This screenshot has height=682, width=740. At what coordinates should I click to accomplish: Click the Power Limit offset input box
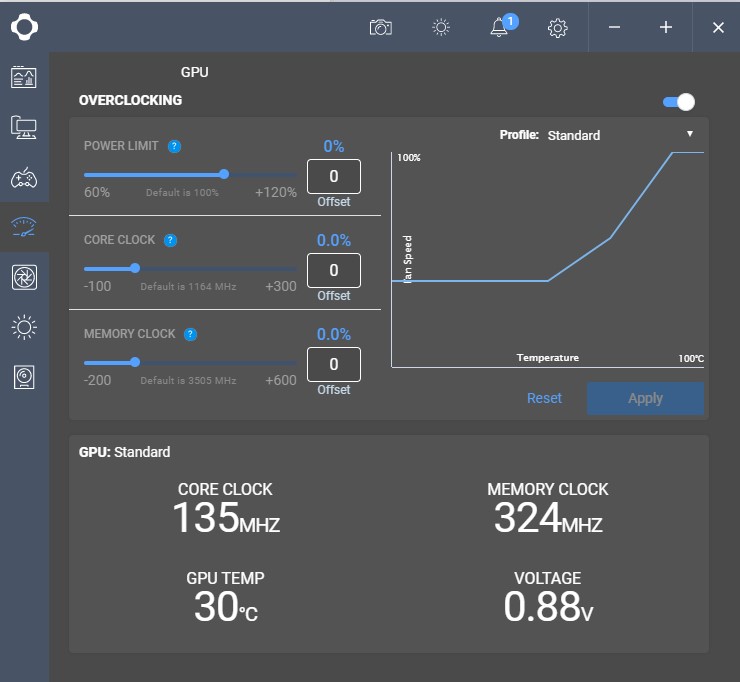pos(333,177)
